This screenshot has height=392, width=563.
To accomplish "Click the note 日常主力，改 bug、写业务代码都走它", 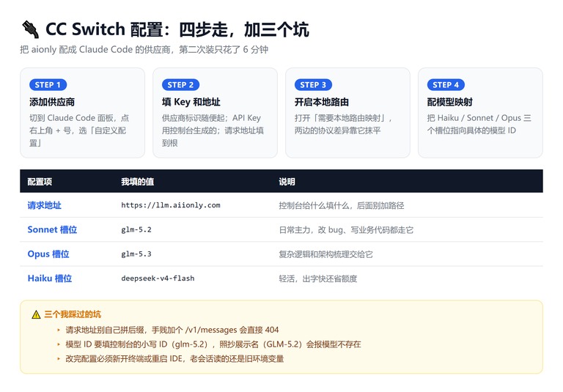I will (346, 230).
